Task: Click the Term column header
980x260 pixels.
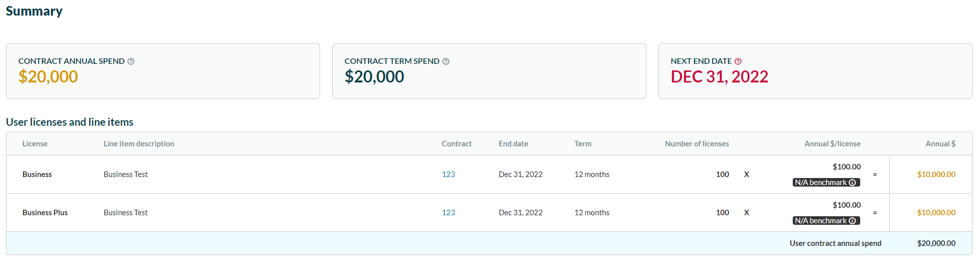Action: pyautogui.click(x=583, y=144)
